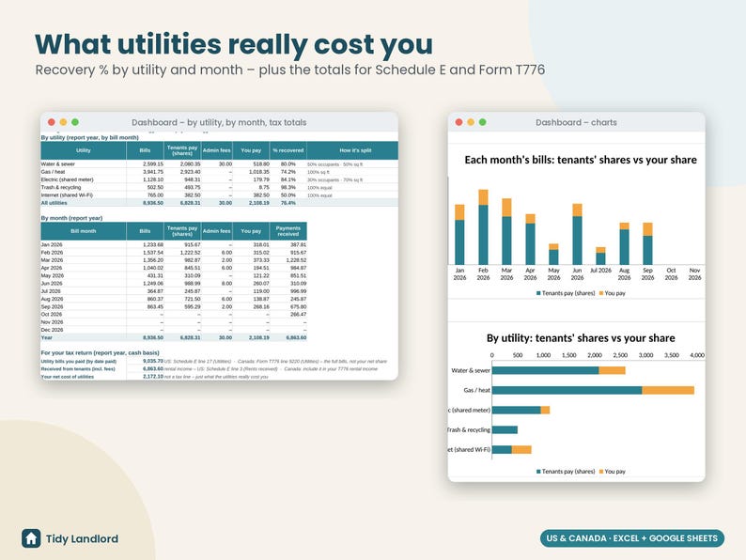This screenshot has height=560, width=746.
Task: Click the red dot in the charts window title bar
Action: point(458,122)
